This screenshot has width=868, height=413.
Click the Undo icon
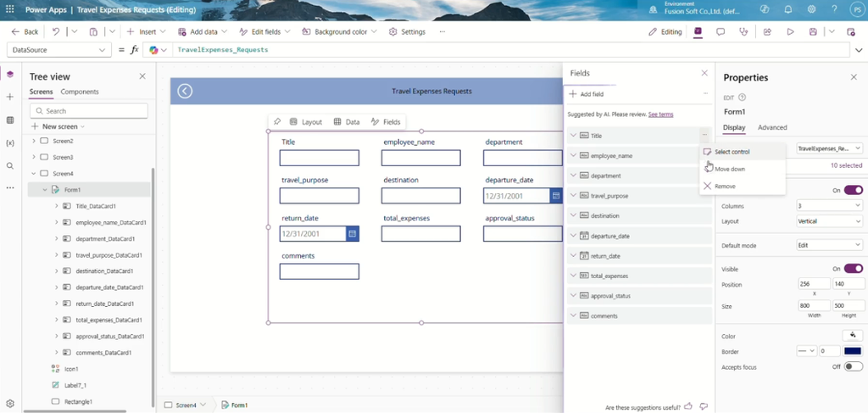click(56, 32)
